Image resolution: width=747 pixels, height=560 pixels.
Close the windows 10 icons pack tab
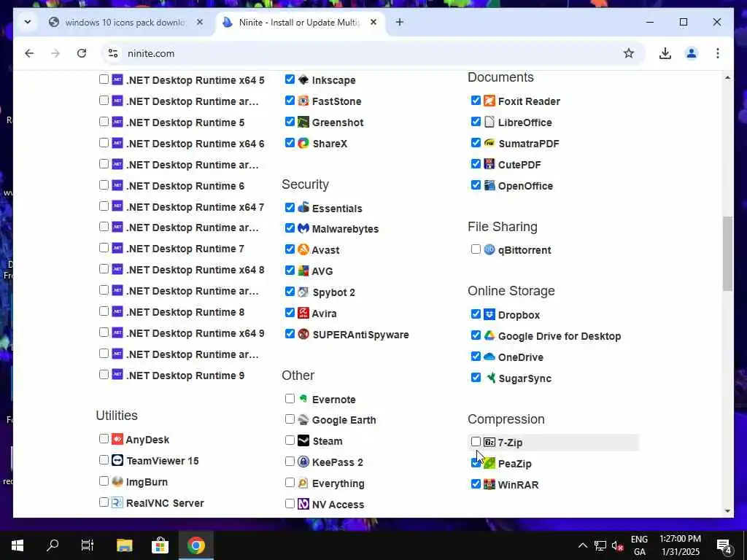(x=200, y=22)
